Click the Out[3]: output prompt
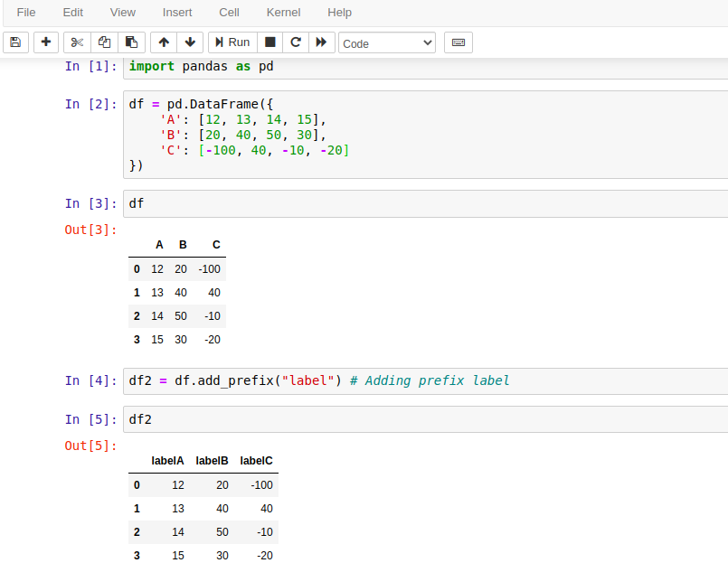Viewport: 728px width, 563px height. tap(91, 230)
